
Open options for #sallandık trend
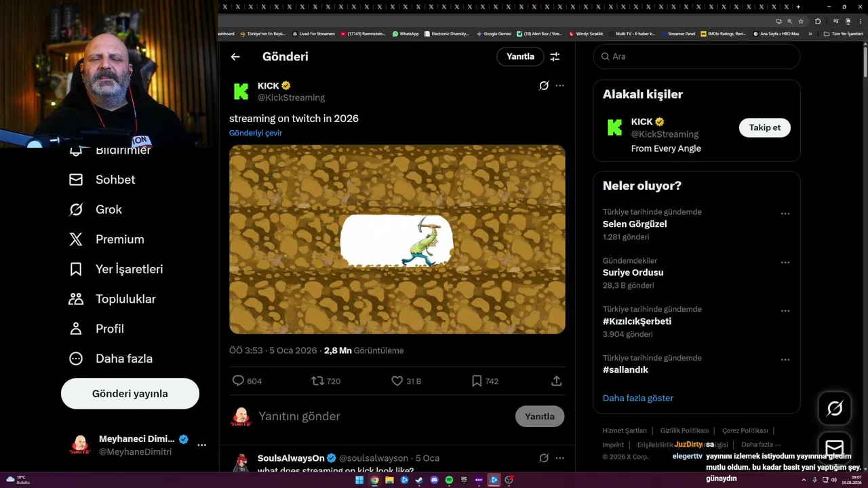point(785,360)
